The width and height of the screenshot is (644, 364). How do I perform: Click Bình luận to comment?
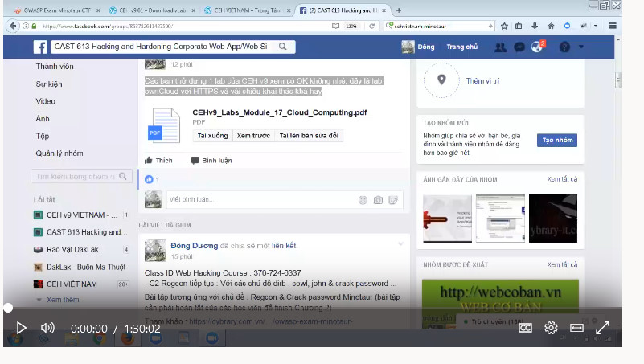(x=211, y=161)
